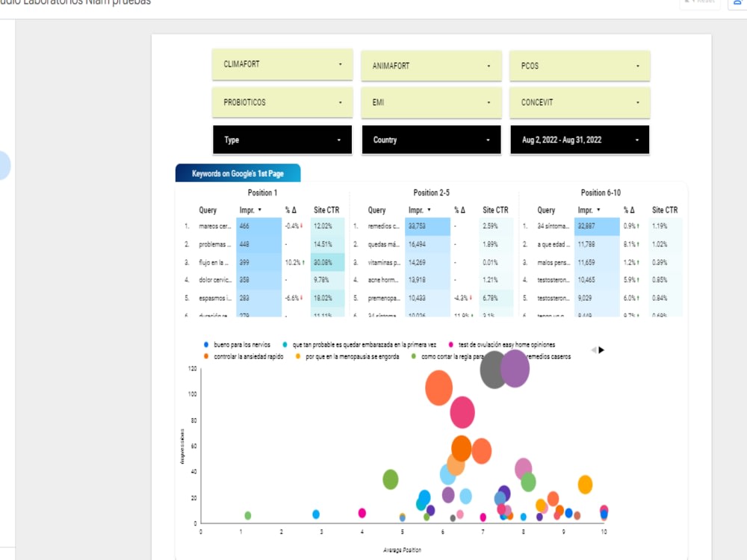Select the '34 síntoma...' query in Position 6-10 table

(553, 226)
